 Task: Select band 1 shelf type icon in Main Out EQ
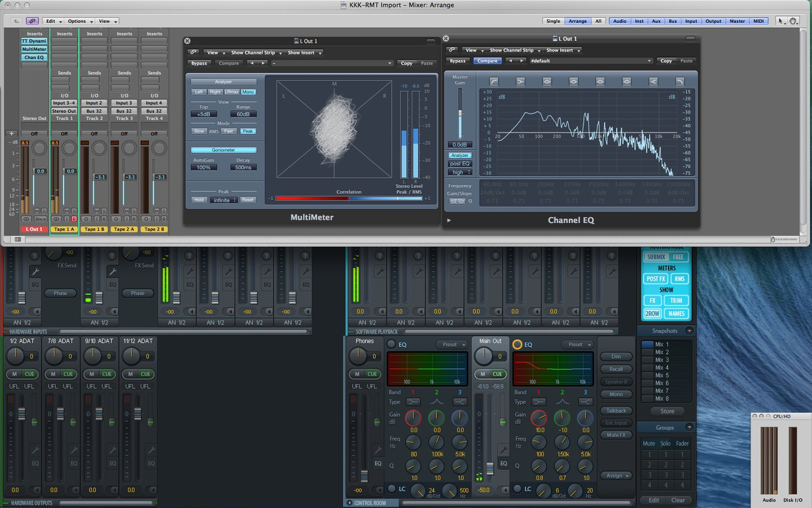coord(539,402)
